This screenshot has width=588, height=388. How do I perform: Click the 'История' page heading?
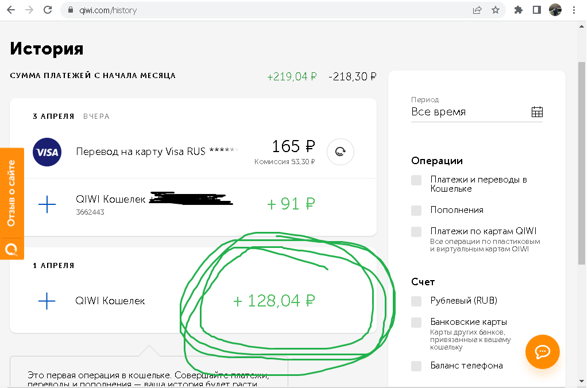pyautogui.click(x=47, y=48)
